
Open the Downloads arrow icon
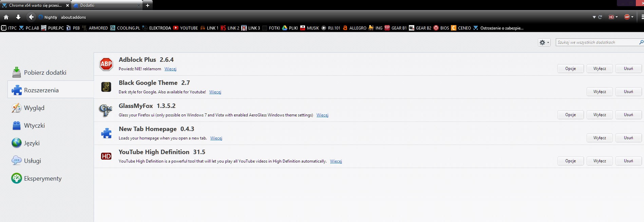click(18, 17)
